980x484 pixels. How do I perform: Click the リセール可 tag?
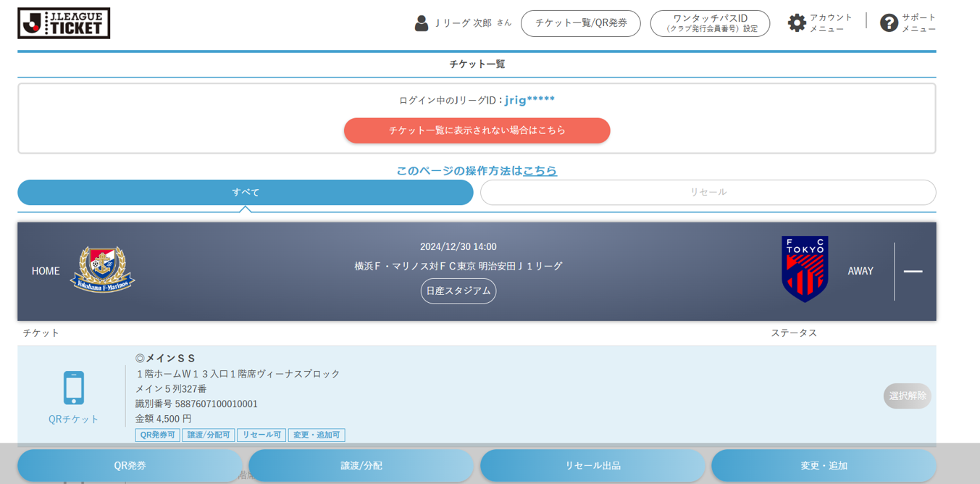[x=261, y=435]
